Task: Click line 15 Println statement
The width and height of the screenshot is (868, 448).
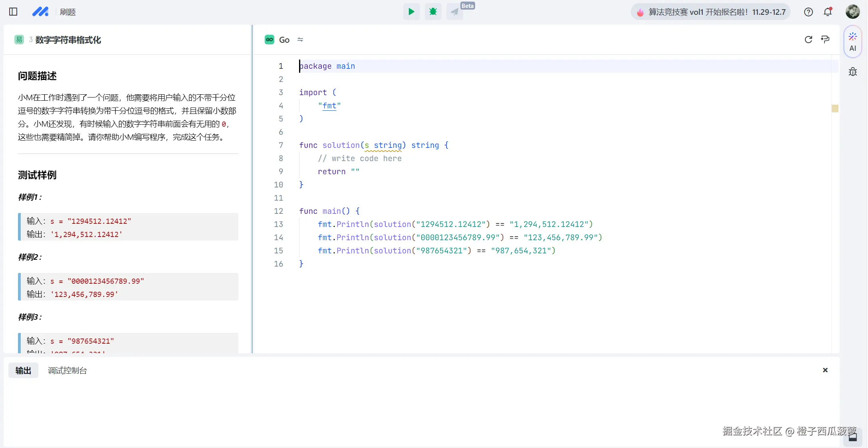Action: pos(437,251)
